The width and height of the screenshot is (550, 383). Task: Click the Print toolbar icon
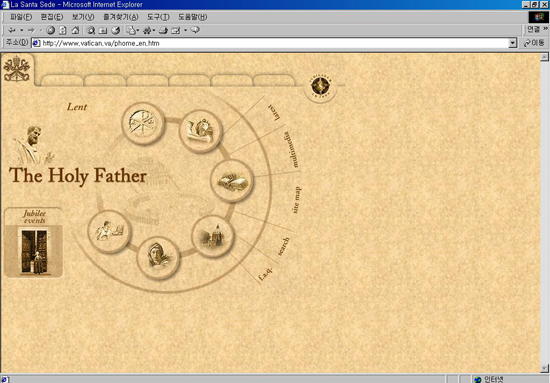pos(163,31)
